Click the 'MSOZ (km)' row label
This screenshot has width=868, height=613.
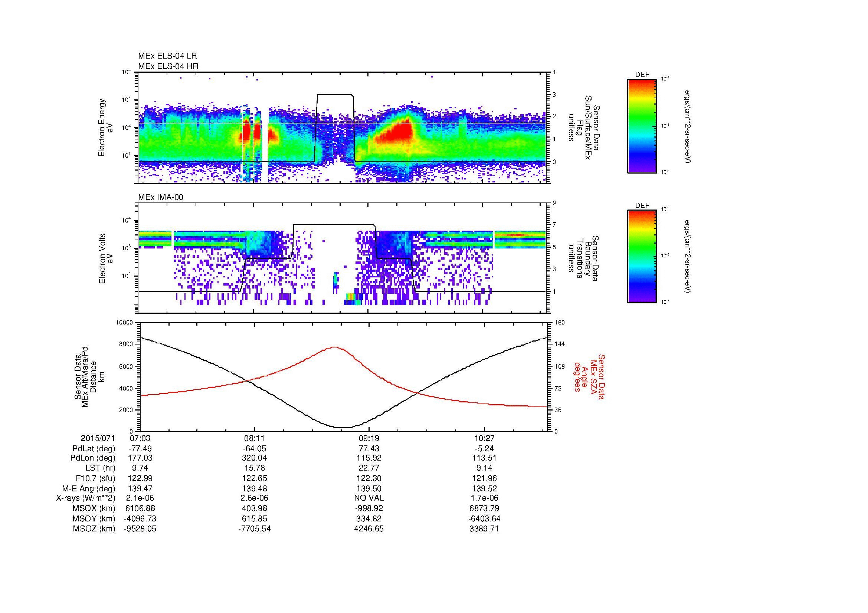[x=94, y=529]
